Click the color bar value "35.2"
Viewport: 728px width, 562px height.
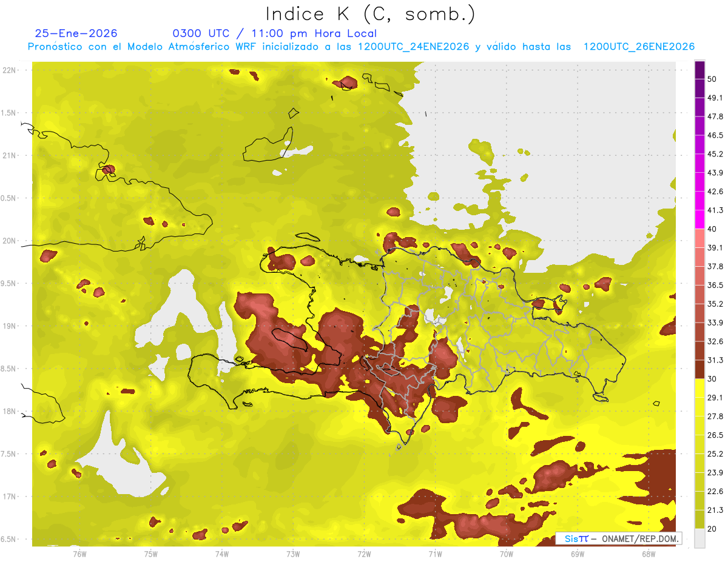click(715, 304)
